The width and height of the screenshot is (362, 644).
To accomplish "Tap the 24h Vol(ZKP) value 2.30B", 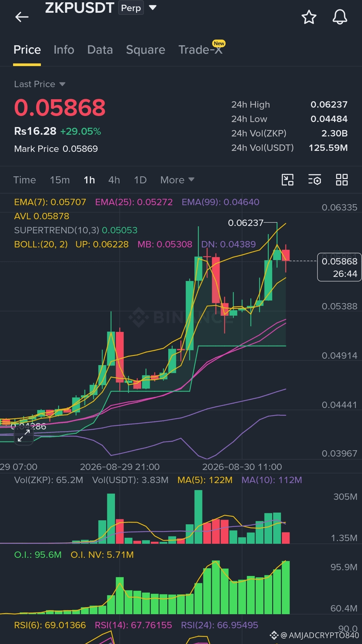I will click(334, 133).
